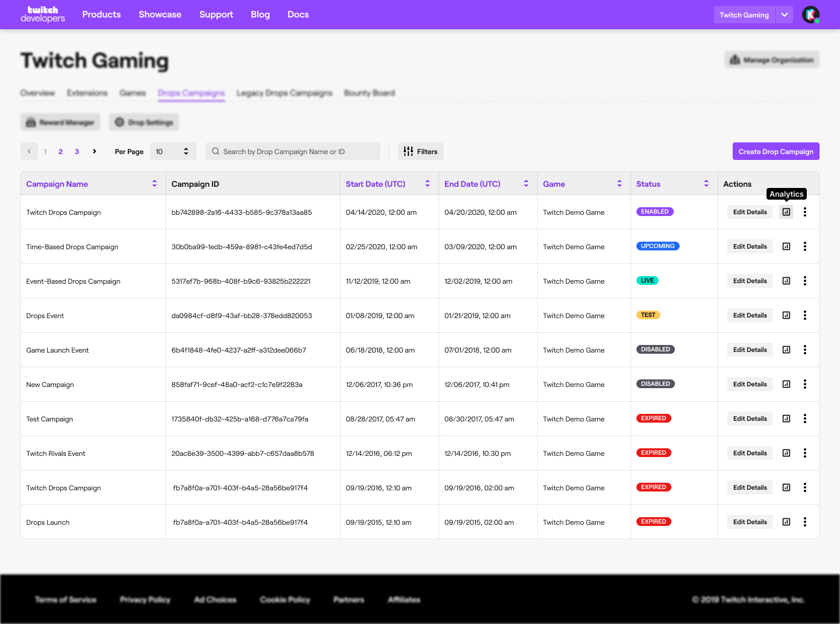Edit Details for Event-Based Drops Campaign
This screenshot has width=840, height=624.
pos(750,281)
